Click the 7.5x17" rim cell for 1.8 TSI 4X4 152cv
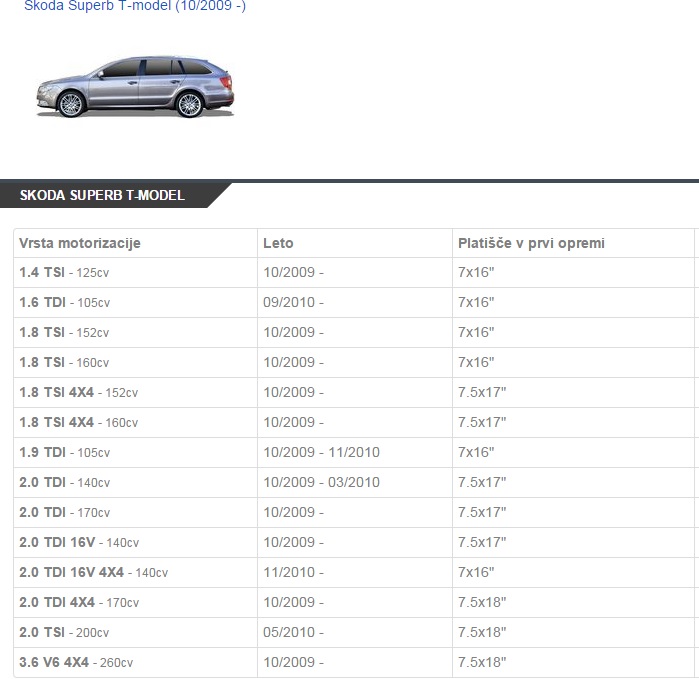This screenshot has width=699, height=679. [573, 392]
